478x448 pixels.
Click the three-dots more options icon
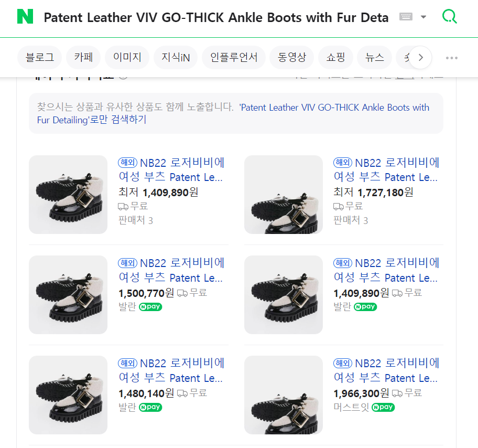point(452,58)
